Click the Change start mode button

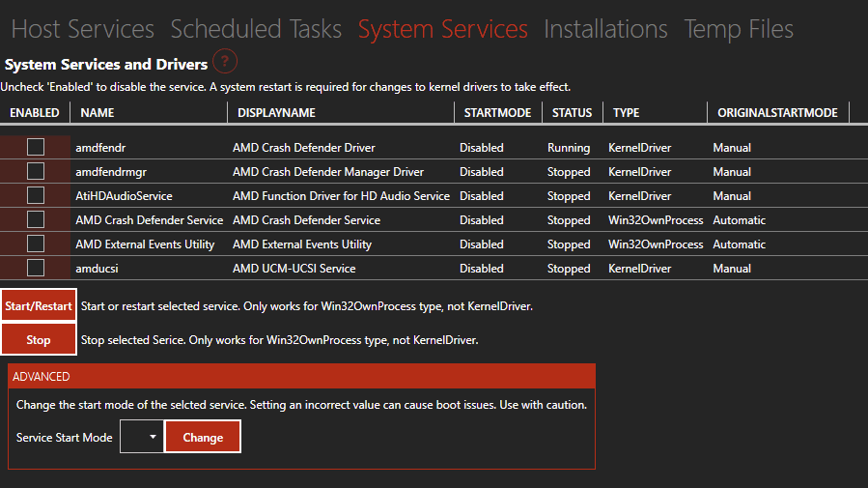pos(203,437)
